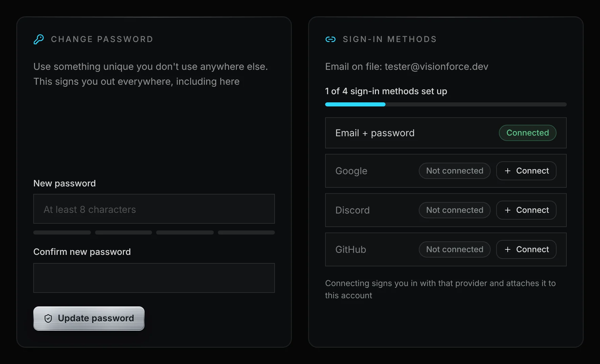Click the link icon beside Sign-in Methods
The width and height of the screenshot is (600, 364).
coord(331,39)
